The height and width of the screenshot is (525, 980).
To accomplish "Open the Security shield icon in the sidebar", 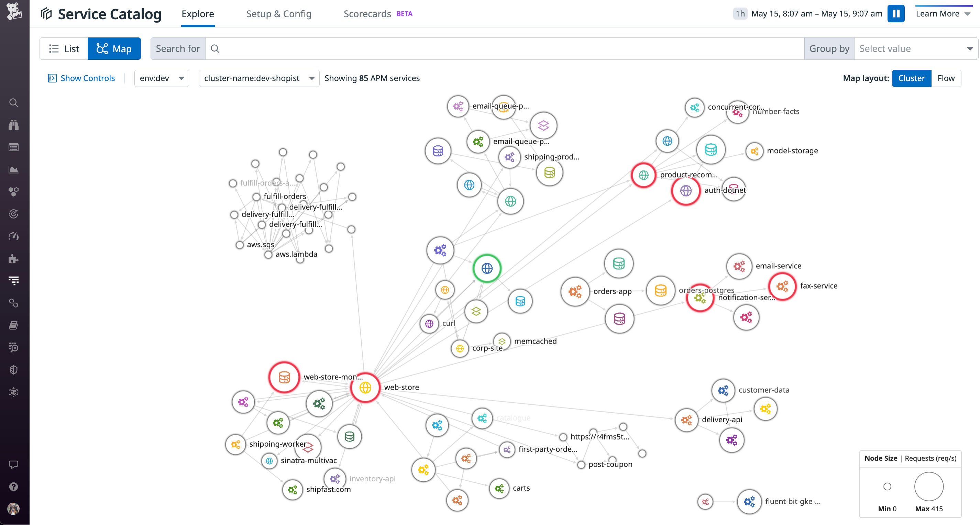I will click(x=14, y=369).
